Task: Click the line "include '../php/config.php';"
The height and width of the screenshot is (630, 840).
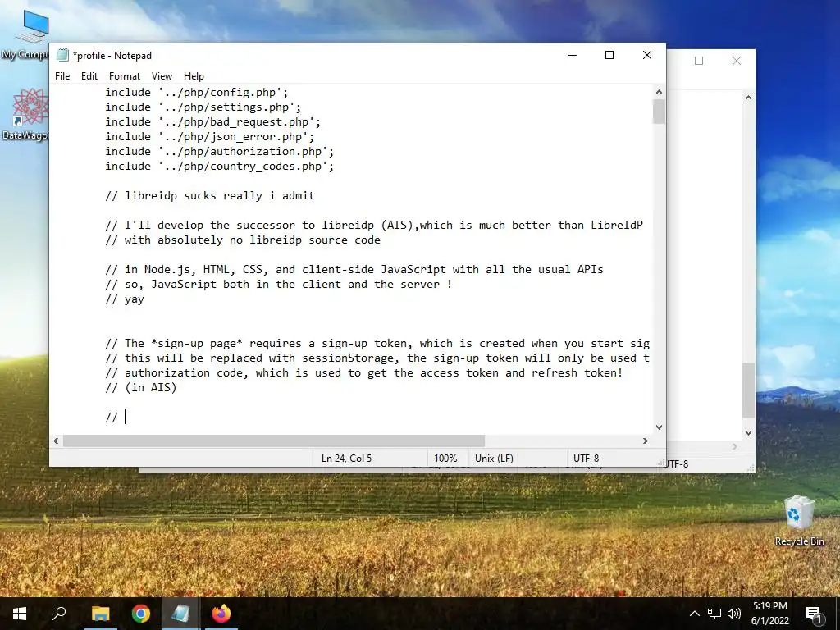Action: coord(197,92)
